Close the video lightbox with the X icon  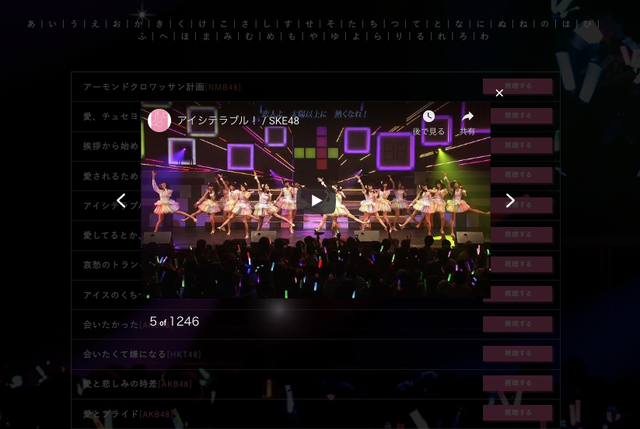click(499, 93)
